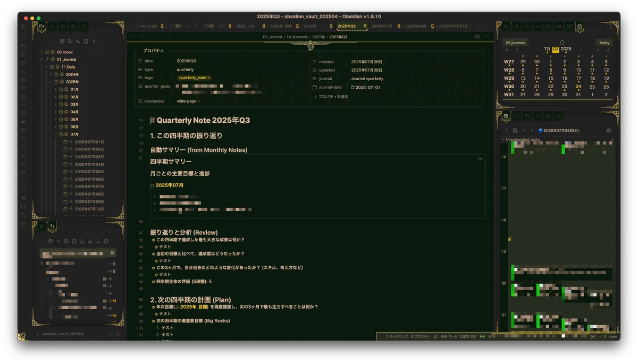Viewport: 638px width, 364px height.
Task: Click the Git commit checkmark icon
Action: (x=58, y=241)
